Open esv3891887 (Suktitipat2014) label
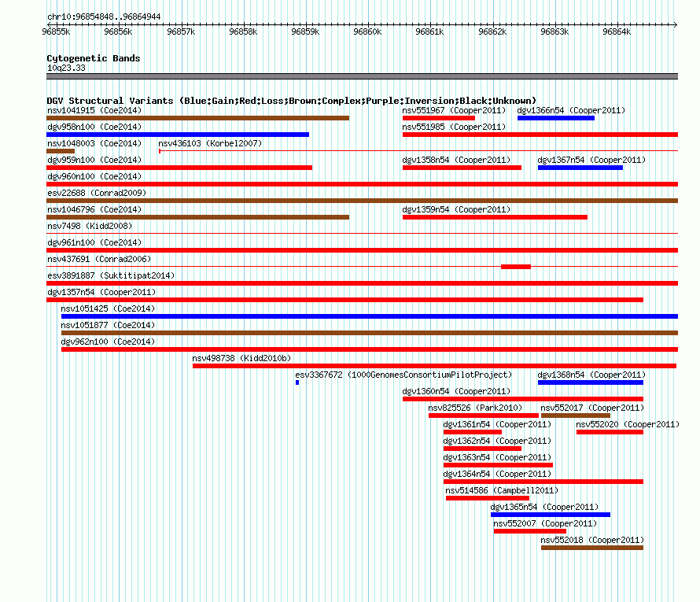This screenshot has height=602, width=700. 111,275
